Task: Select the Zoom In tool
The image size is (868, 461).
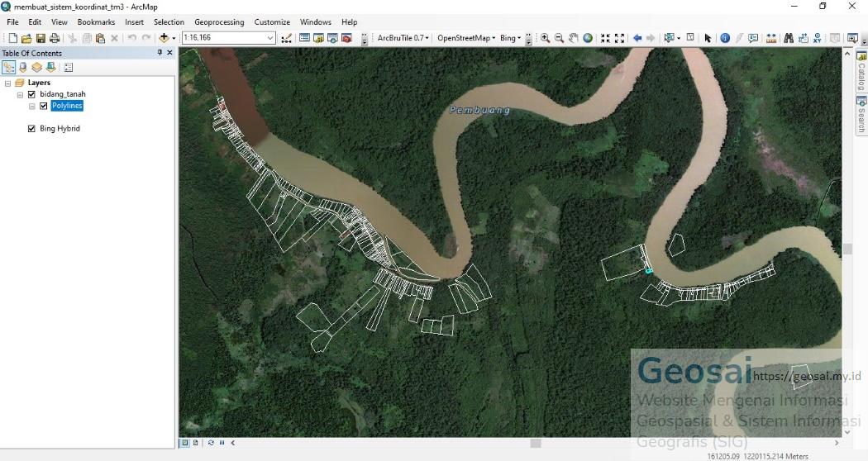Action: click(546, 38)
